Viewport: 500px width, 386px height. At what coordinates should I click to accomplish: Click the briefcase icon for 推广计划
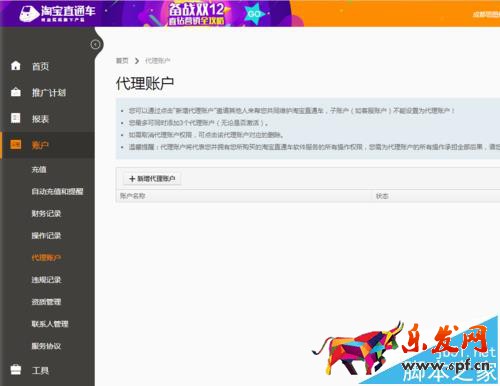pos(16,92)
